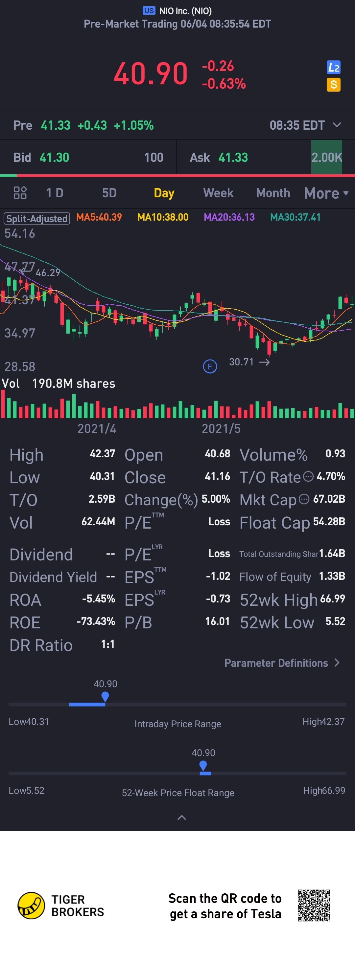355x980 pixels.
Task: Open Parameter Definitions link
Action: point(282,663)
